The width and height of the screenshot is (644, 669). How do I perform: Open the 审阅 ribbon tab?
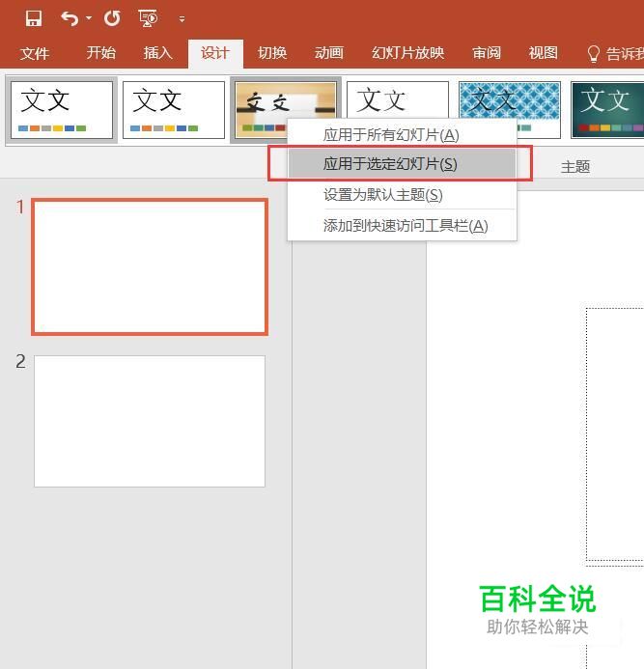click(x=487, y=53)
